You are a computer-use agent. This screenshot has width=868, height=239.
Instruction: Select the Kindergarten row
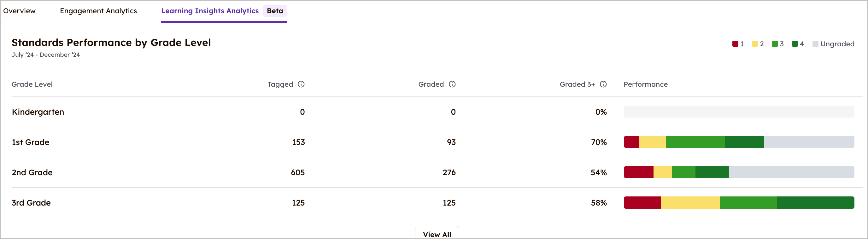(38, 112)
